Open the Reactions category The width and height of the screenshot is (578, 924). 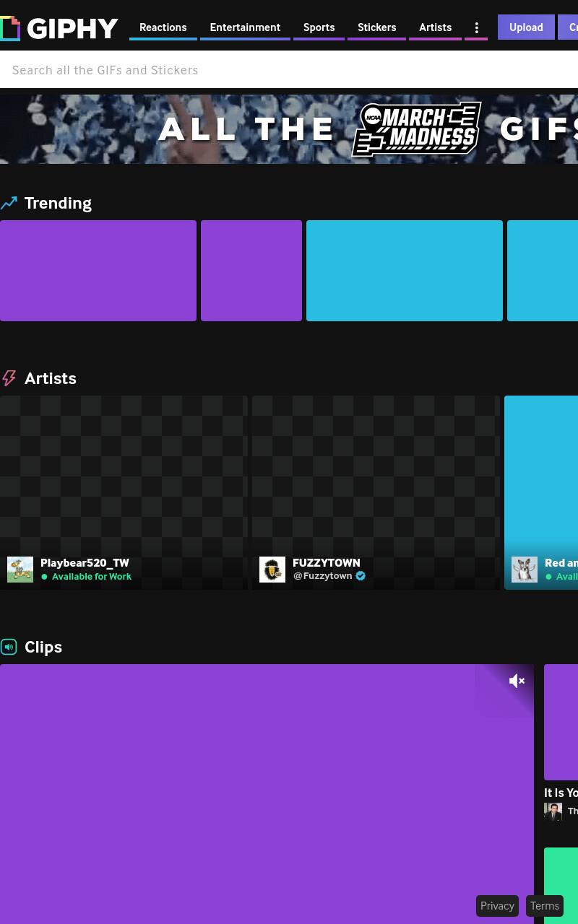tap(163, 27)
